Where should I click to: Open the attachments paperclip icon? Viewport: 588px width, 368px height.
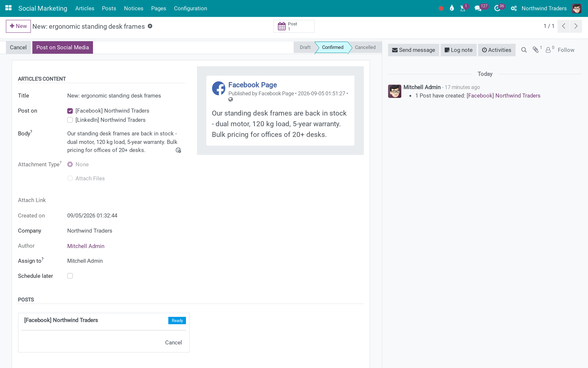coord(535,50)
